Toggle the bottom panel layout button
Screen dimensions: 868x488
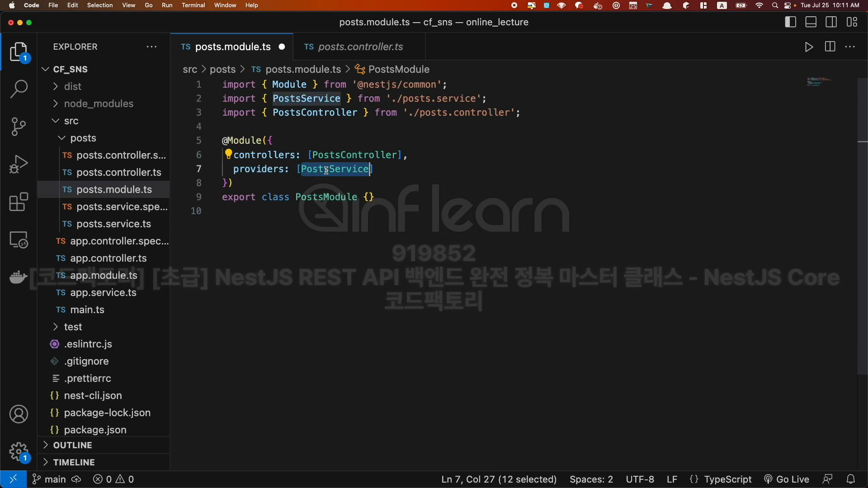pos(811,22)
